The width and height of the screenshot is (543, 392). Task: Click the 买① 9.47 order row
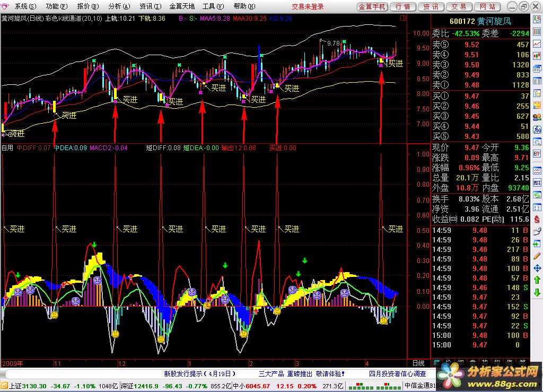coord(480,96)
